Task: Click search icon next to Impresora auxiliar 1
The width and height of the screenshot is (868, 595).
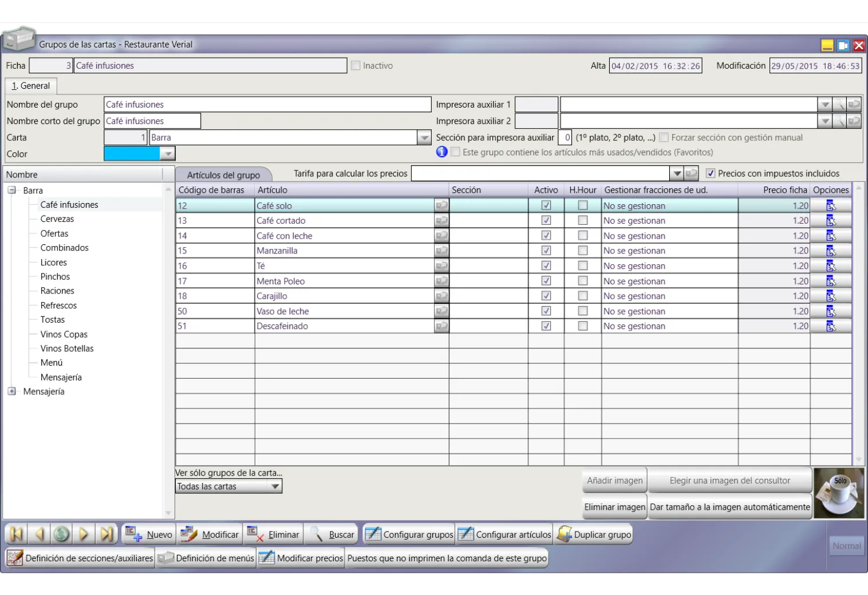Action: [x=839, y=105]
